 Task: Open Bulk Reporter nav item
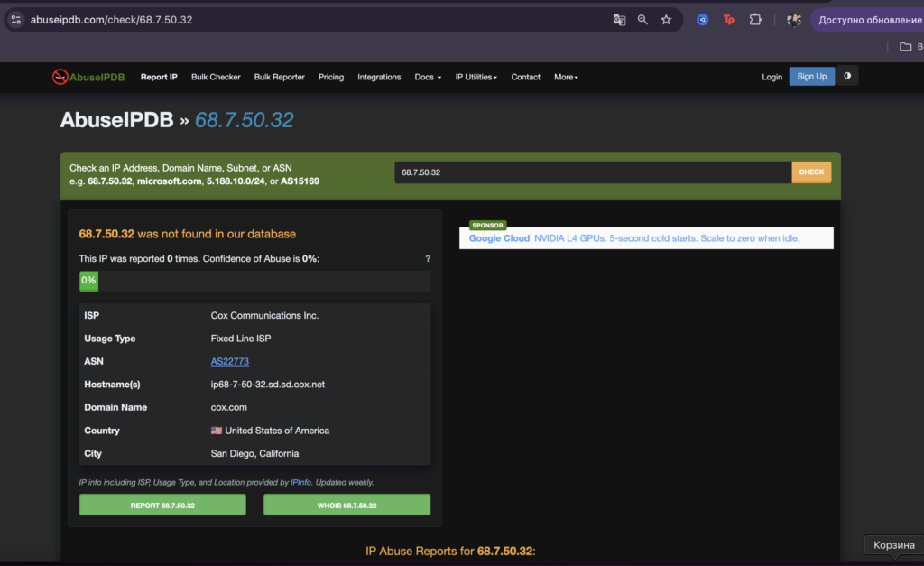[x=280, y=77]
